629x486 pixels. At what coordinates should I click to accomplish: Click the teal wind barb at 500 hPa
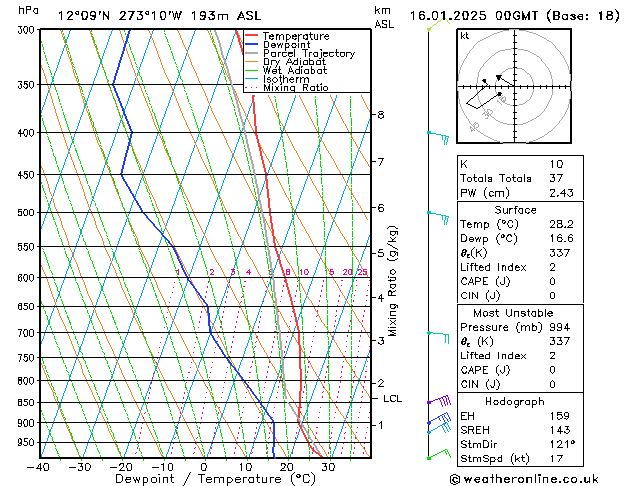click(x=438, y=217)
